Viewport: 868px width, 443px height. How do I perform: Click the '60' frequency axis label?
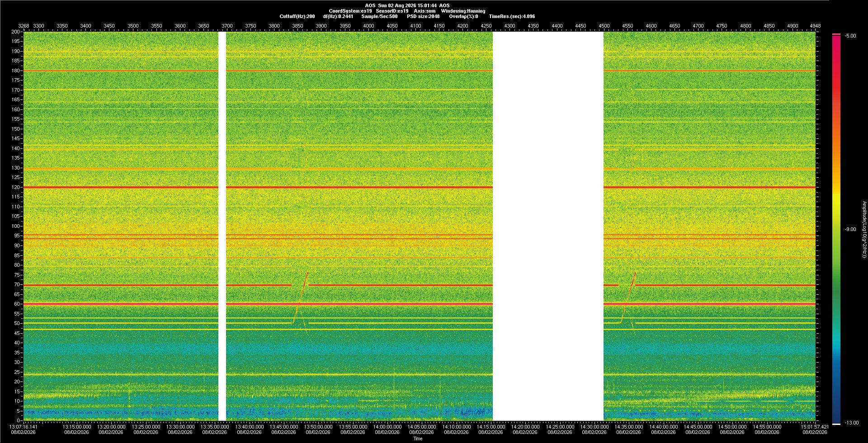pos(17,304)
